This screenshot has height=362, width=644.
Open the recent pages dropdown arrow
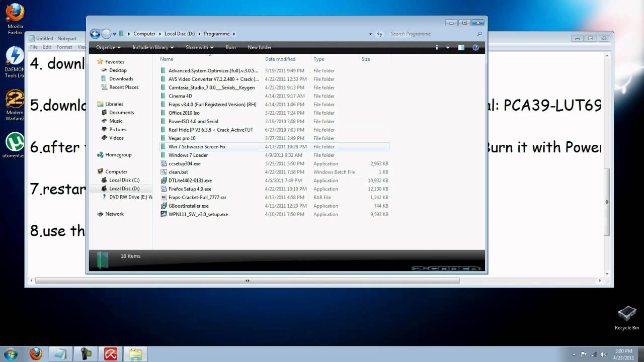[115, 34]
